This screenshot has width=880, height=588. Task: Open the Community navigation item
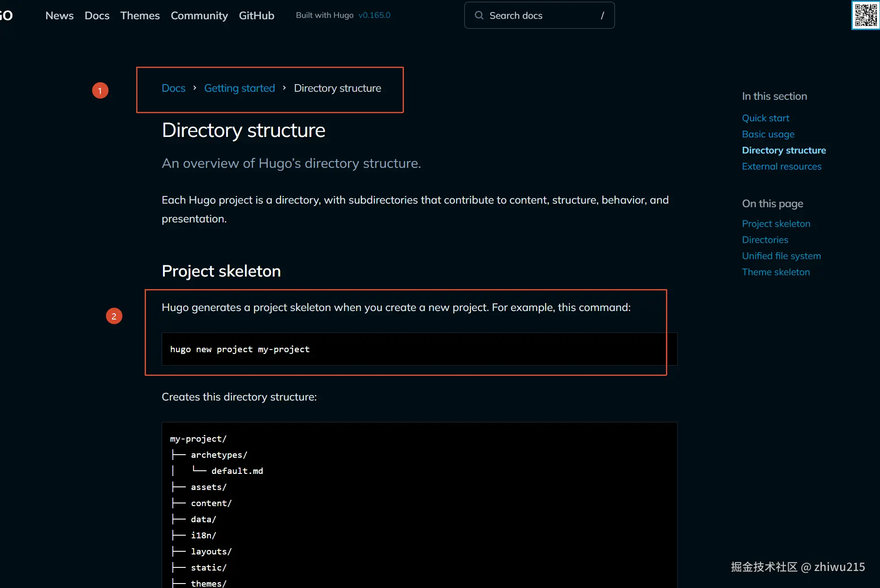click(199, 16)
